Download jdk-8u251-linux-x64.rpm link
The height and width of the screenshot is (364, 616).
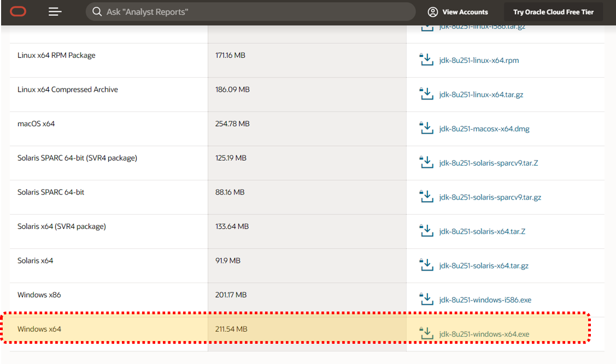pos(479,61)
